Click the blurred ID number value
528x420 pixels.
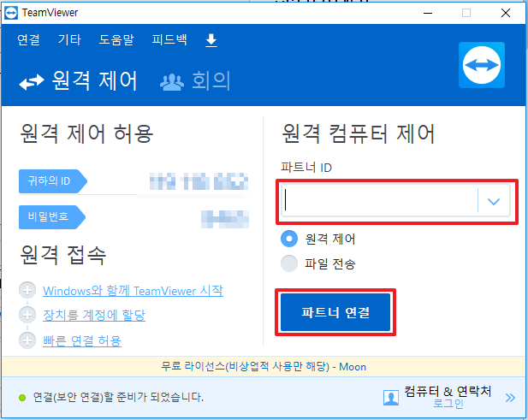point(199,181)
